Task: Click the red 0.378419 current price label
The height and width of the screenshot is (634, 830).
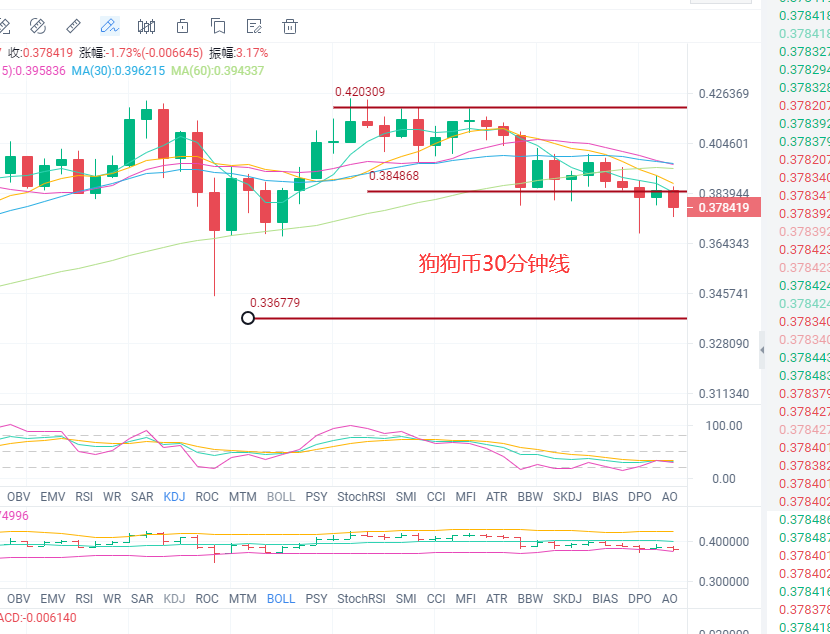Action: pos(724,208)
